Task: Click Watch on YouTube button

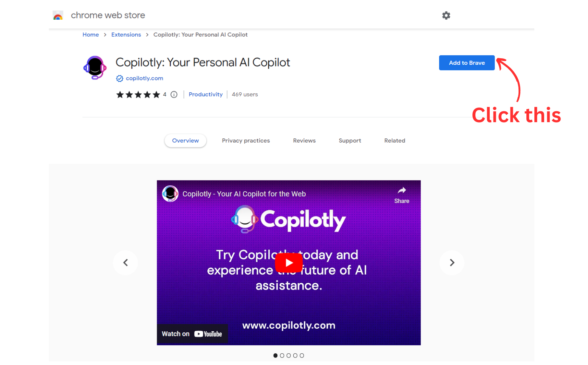Action: tap(192, 334)
